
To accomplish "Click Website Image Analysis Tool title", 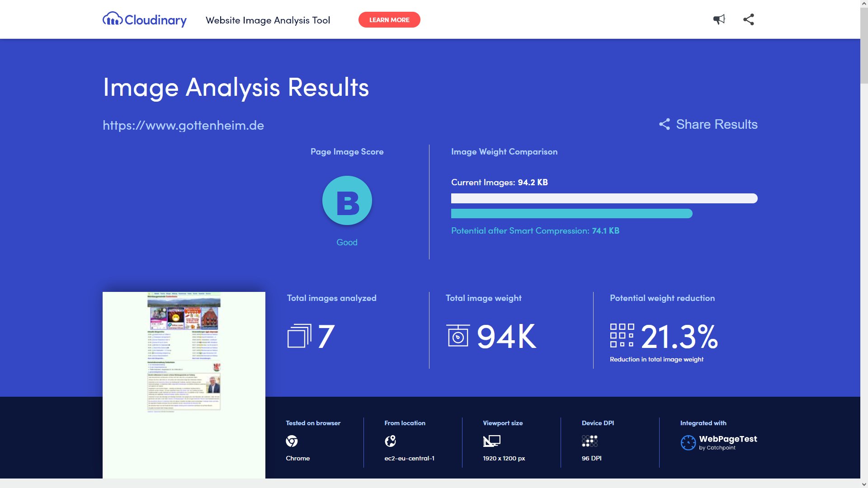I will tap(268, 20).
